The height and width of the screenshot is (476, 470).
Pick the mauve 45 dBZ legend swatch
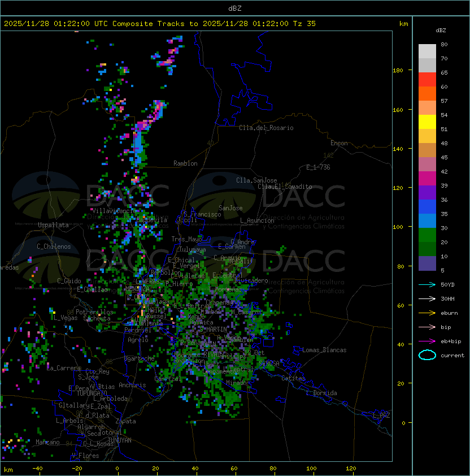[427, 165]
